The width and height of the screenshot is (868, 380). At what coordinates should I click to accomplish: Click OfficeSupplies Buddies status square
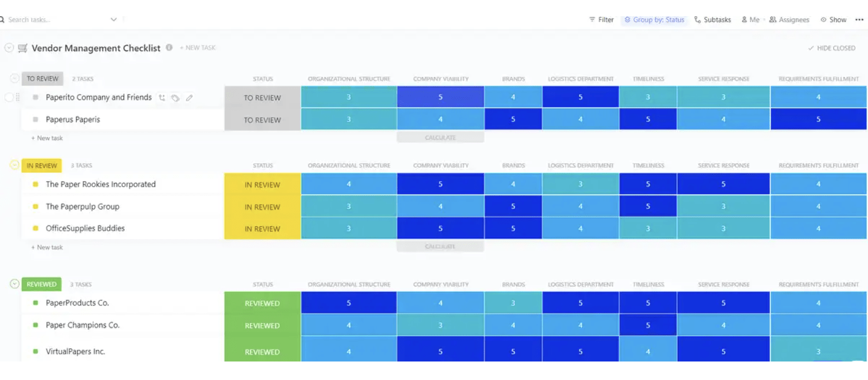(x=35, y=228)
